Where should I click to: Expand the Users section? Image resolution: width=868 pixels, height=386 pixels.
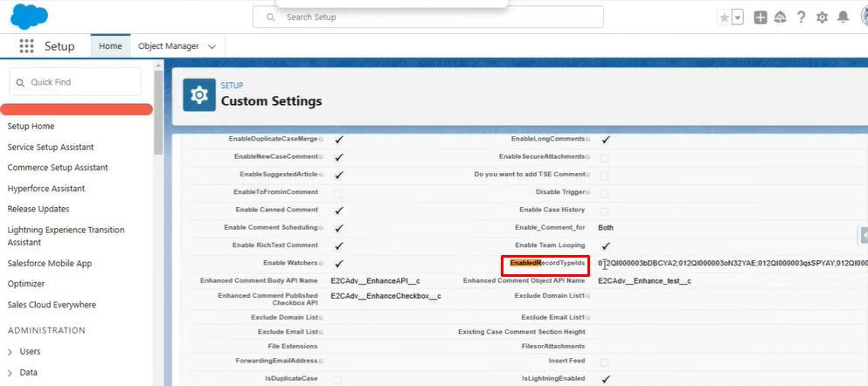[10, 352]
